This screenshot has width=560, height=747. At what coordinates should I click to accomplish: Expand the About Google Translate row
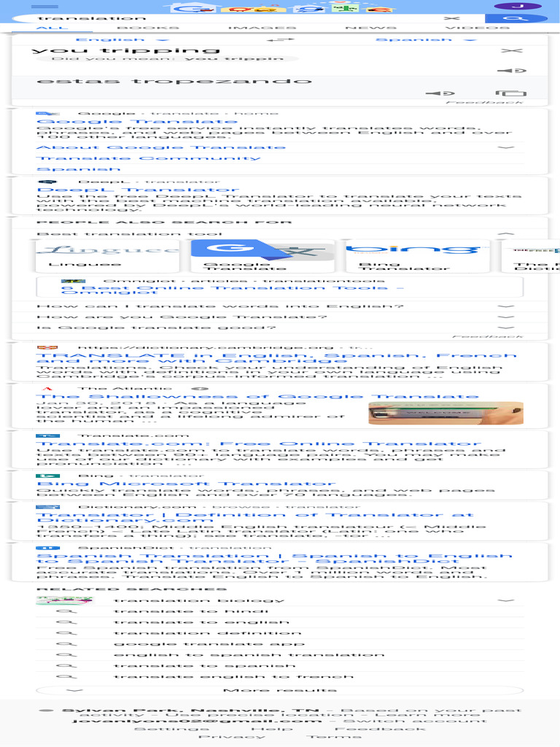[506, 147]
